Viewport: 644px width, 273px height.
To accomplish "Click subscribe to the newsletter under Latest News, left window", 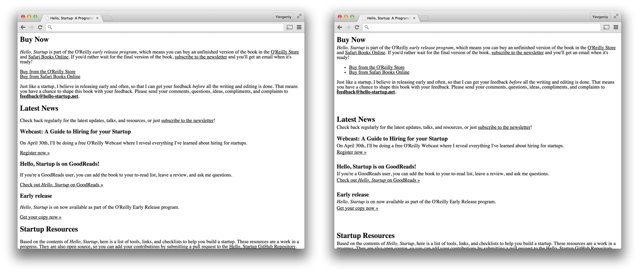I will (187, 121).
